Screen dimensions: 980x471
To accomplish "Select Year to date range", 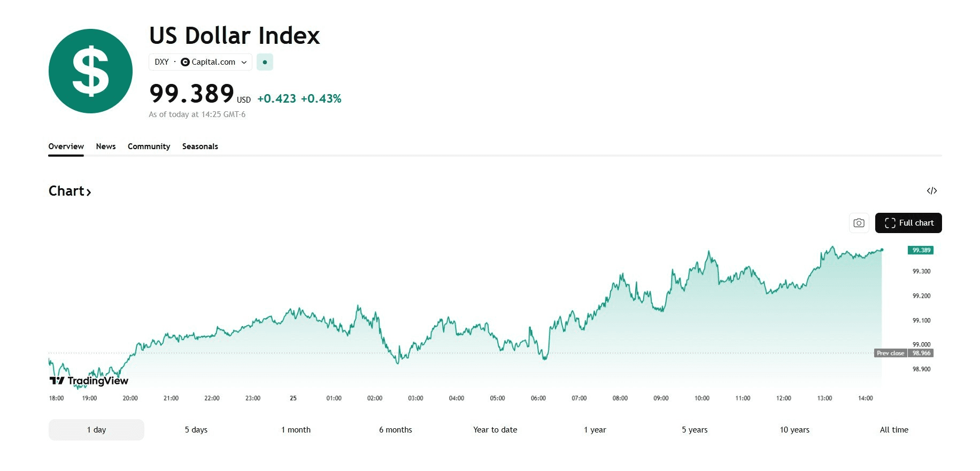I will click(495, 430).
